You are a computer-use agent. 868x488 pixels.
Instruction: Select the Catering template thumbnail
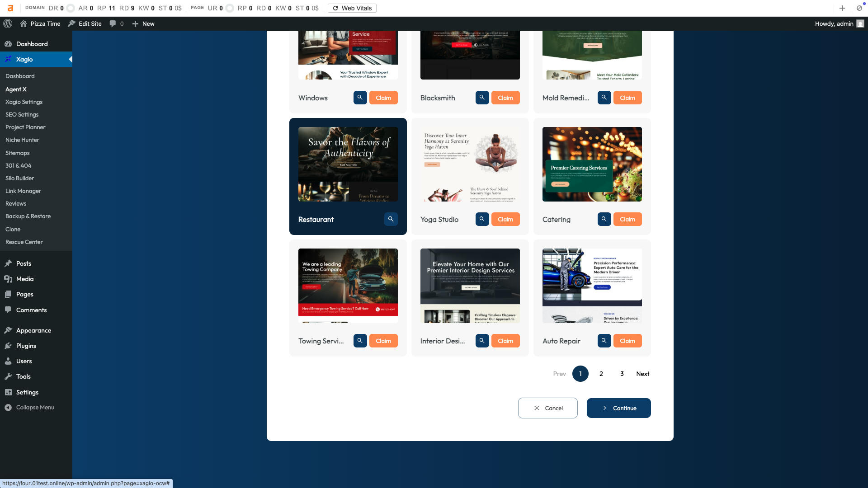click(592, 164)
